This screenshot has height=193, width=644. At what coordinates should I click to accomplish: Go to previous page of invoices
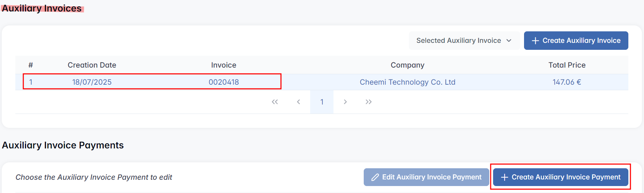[298, 102]
